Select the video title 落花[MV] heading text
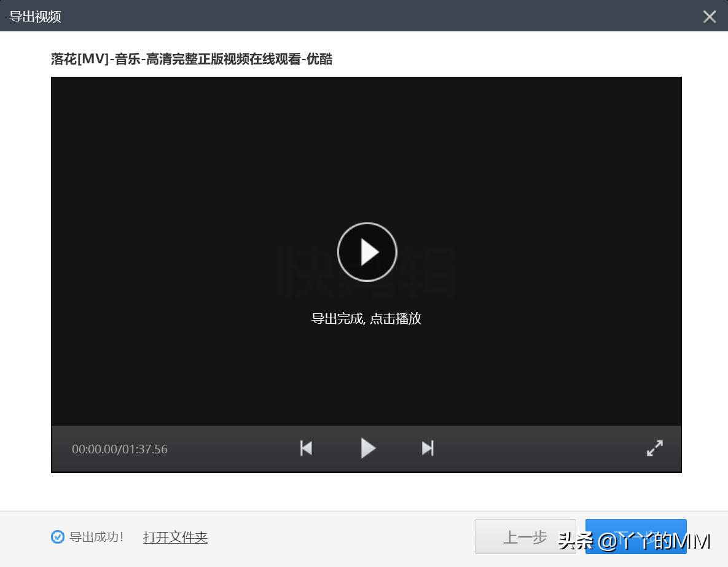 pos(190,59)
